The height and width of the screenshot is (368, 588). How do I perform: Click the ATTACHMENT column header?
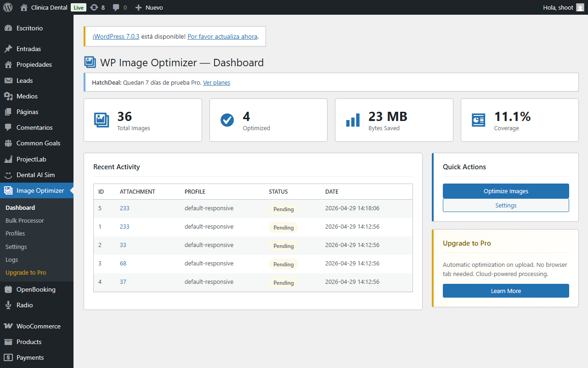point(137,191)
